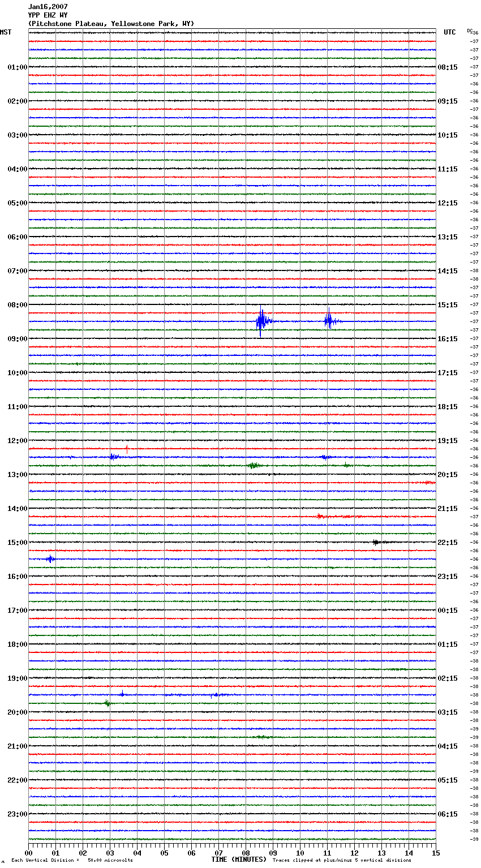
Task: Select the 19:00 MST hour label
Action: [18, 678]
